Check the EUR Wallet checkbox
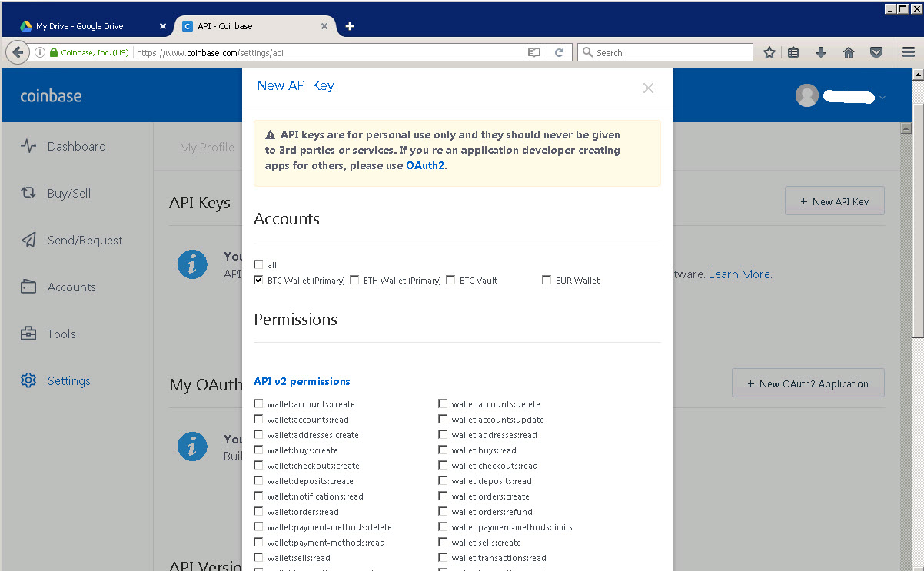 (x=547, y=280)
